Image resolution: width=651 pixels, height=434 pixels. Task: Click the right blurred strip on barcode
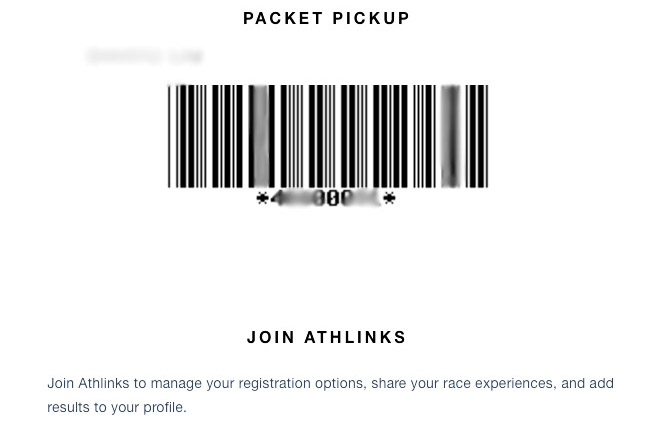450,136
